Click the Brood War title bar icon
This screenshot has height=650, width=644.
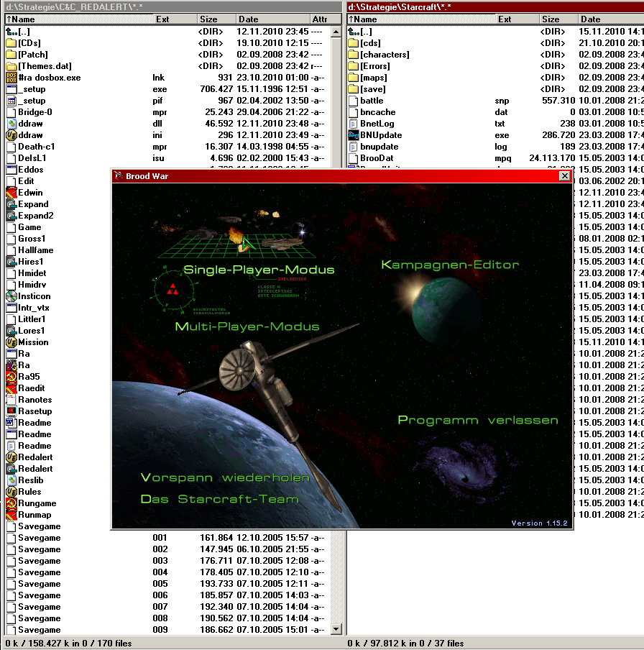click(x=119, y=175)
